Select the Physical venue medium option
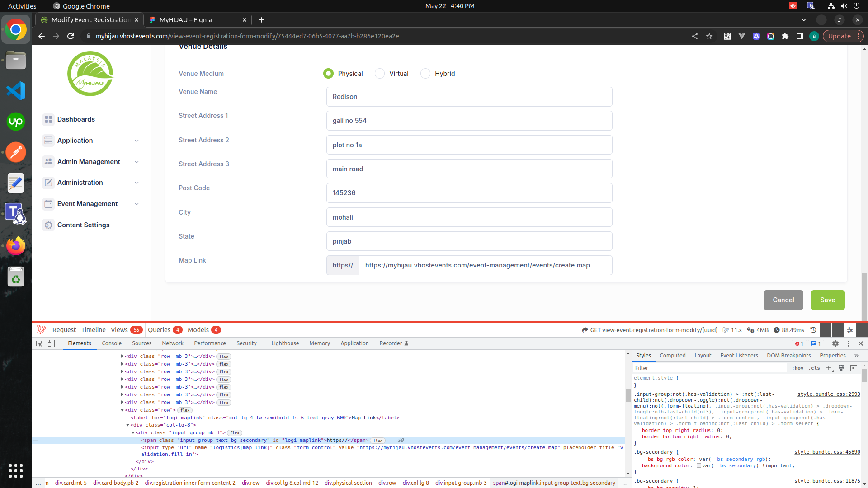The height and width of the screenshot is (488, 868). coord(328,74)
